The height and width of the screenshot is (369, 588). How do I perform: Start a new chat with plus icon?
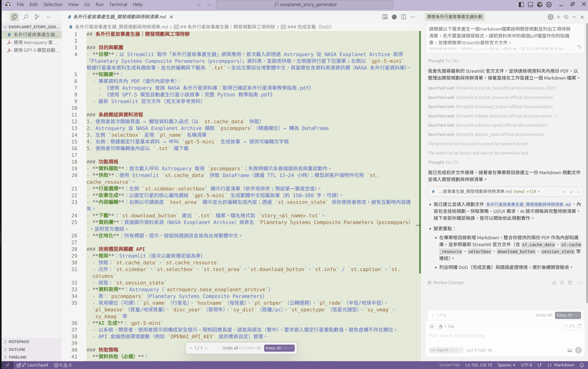pyautogui.click(x=558, y=17)
